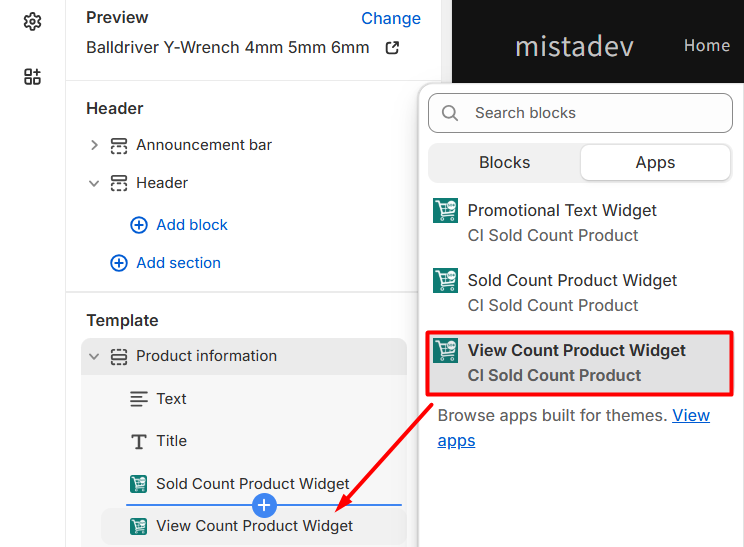
Task: Open theme settings gear icon
Action: (32, 21)
